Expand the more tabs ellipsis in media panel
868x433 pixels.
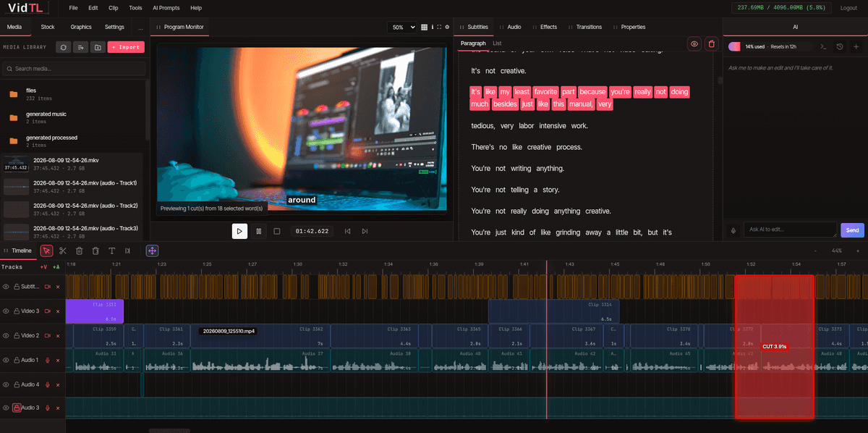click(x=140, y=27)
